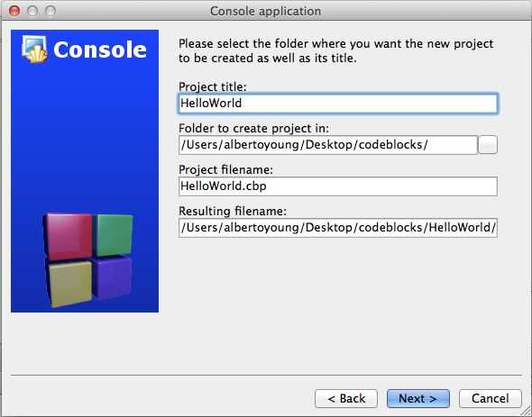Viewport: 532px width, 417px height.
Task: Click the Console terminal icon in the banner
Action: click(34, 50)
